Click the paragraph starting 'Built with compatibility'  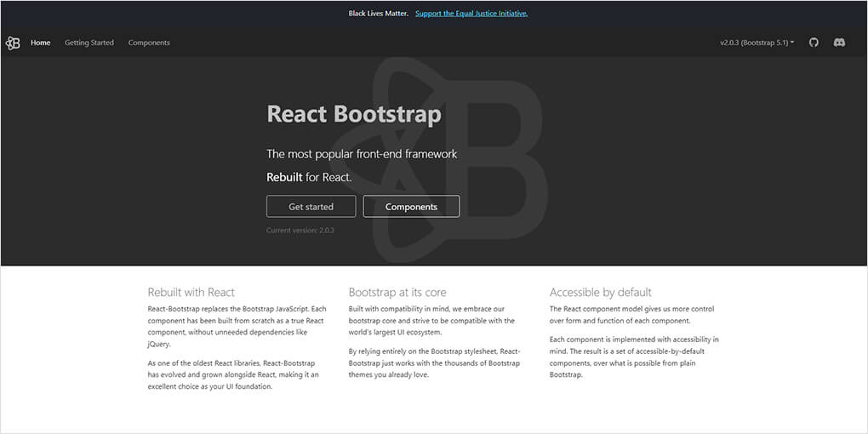[431, 321]
